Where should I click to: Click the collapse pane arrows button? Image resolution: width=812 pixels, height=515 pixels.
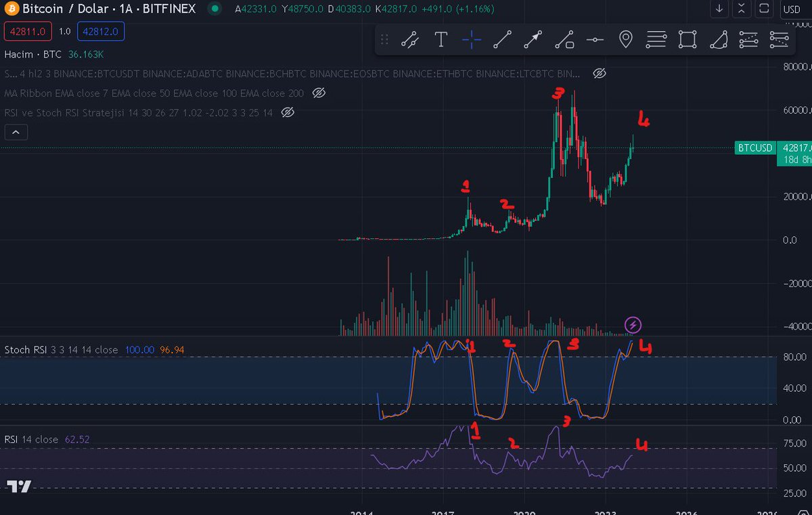coord(742,9)
